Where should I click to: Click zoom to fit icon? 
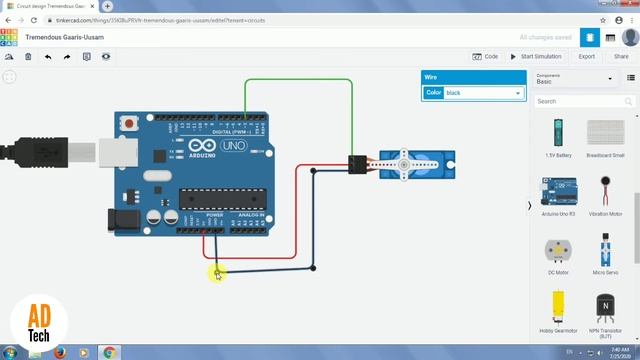pos(9,77)
